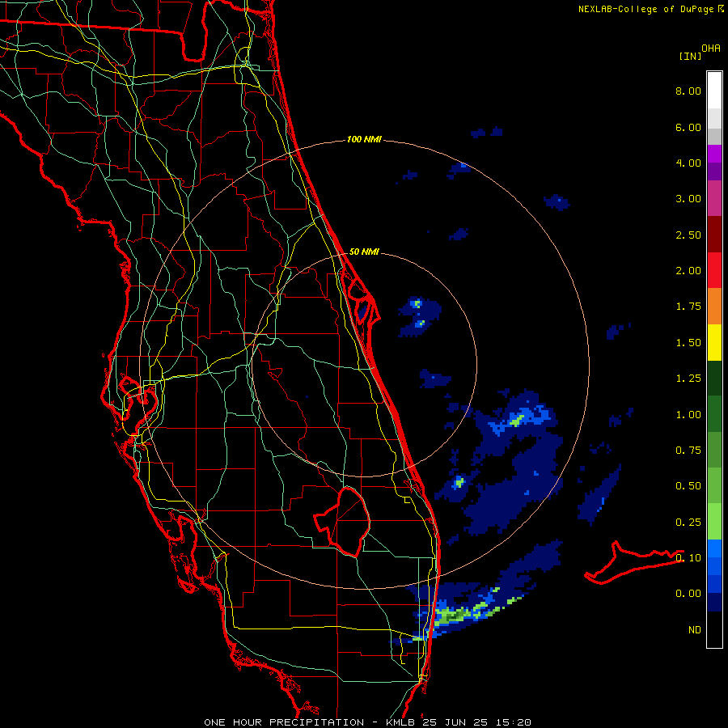Pick the light blue 0.10 legend band

click(x=714, y=548)
